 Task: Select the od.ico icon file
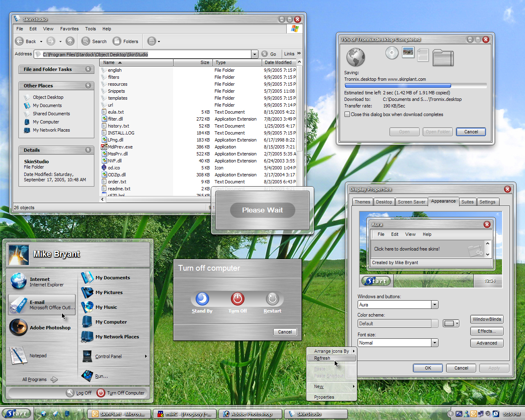[114, 168]
